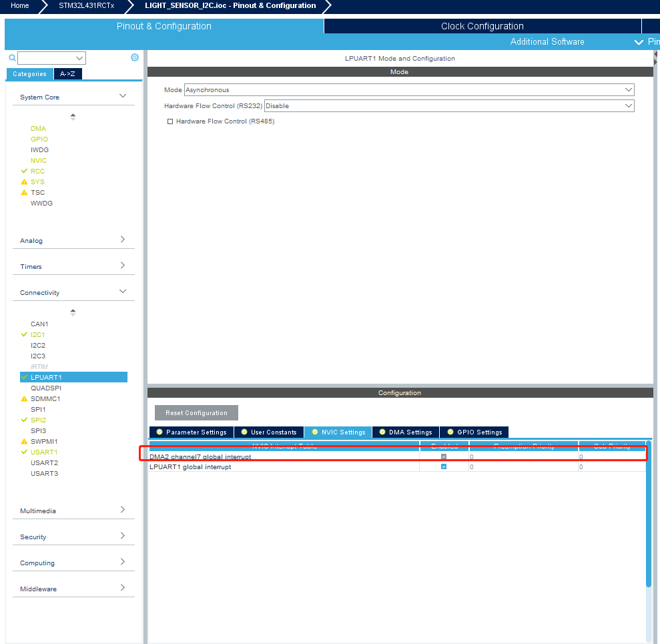660x644 pixels.
Task: Expand the Computing category
Action: [123, 561]
